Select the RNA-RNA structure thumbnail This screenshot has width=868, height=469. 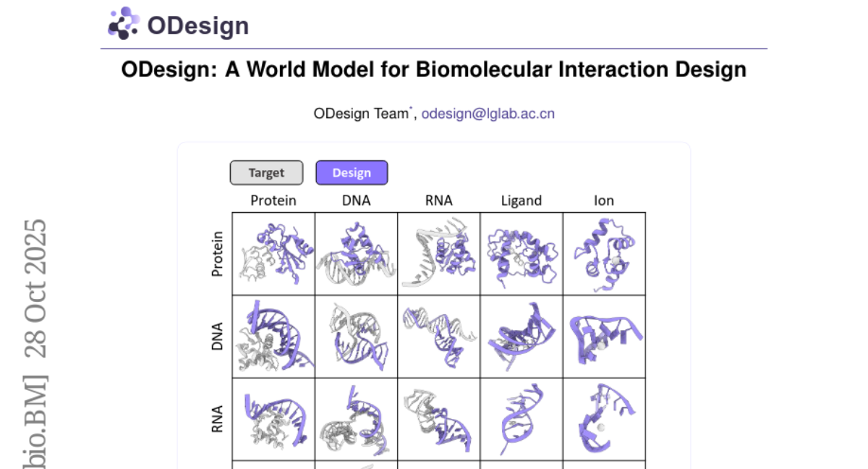click(x=438, y=419)
